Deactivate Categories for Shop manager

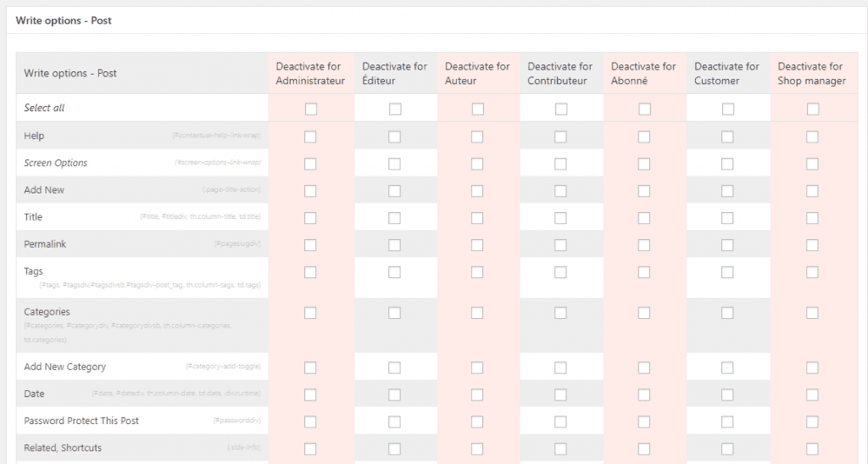(x=812, y=313)
